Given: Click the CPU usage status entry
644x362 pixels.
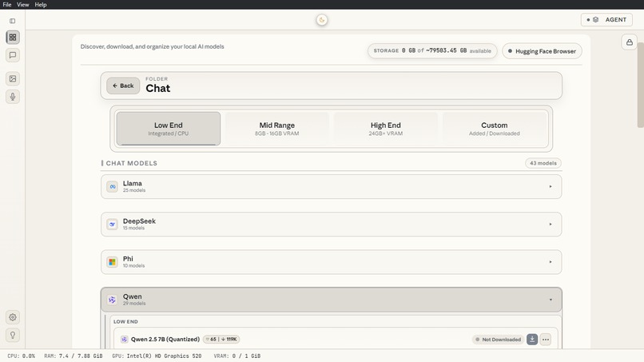Looking at the screenshot, I should coord(21,356).
